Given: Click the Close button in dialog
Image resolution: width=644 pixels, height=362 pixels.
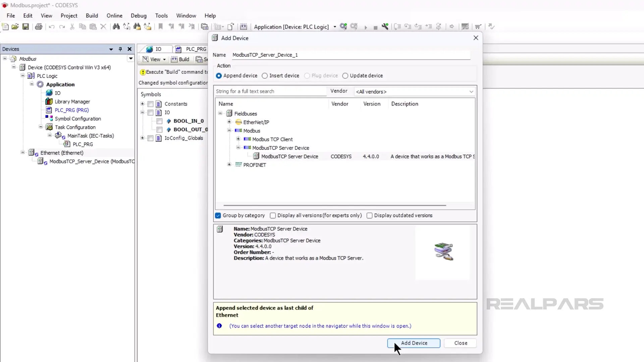Looking at the screenshot, I should coord(460,343).
